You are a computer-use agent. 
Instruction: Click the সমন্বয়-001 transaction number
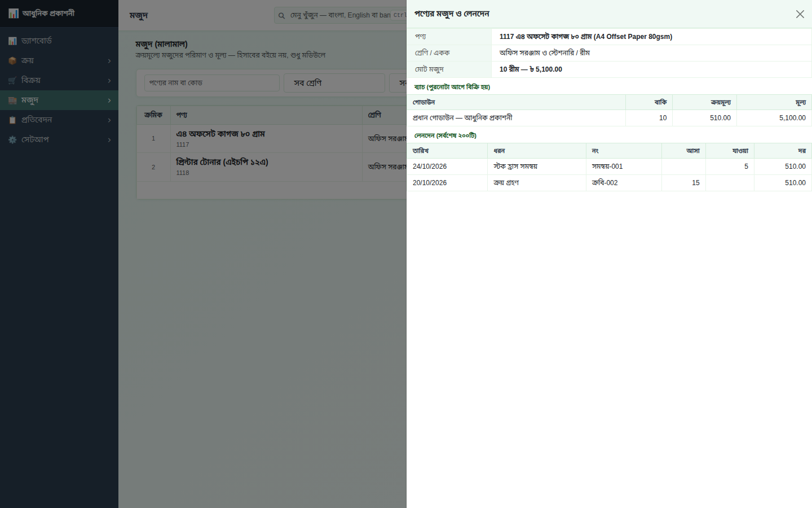(x=607, y=167)
